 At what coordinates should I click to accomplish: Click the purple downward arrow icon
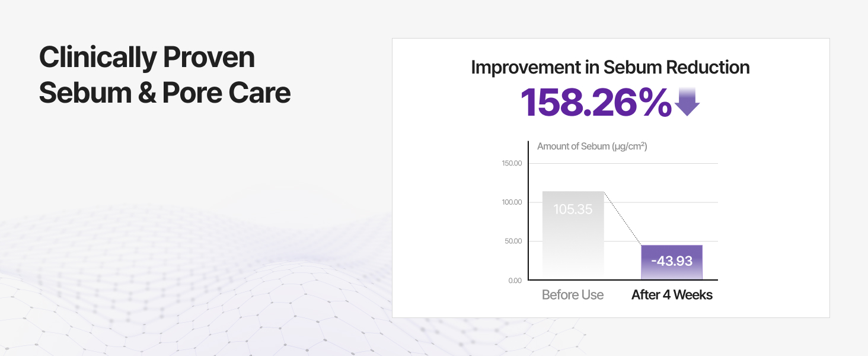[x=687, y=101]
